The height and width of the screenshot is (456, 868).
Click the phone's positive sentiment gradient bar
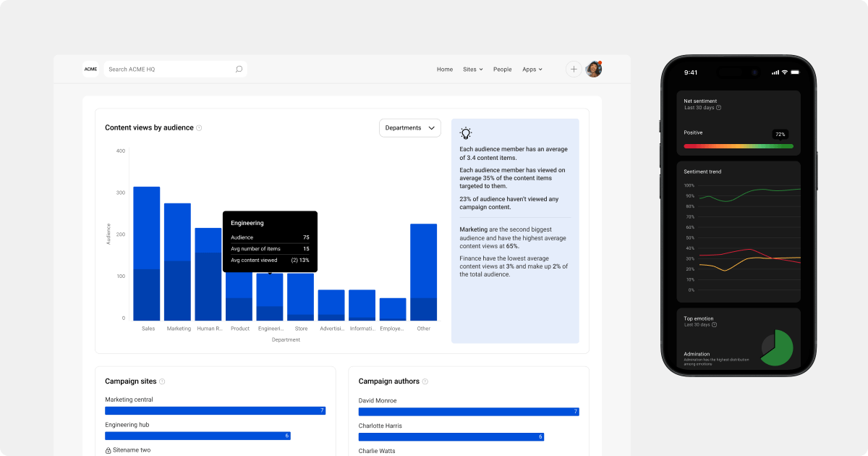pos(739,146)
